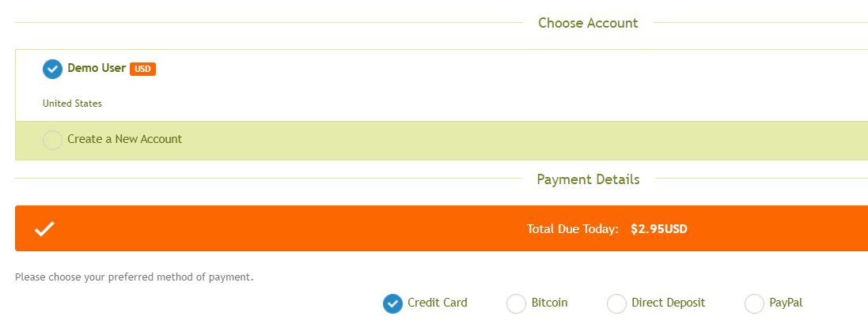
Task: Click the Bitcoin label text
Action: tap(550, 303)
